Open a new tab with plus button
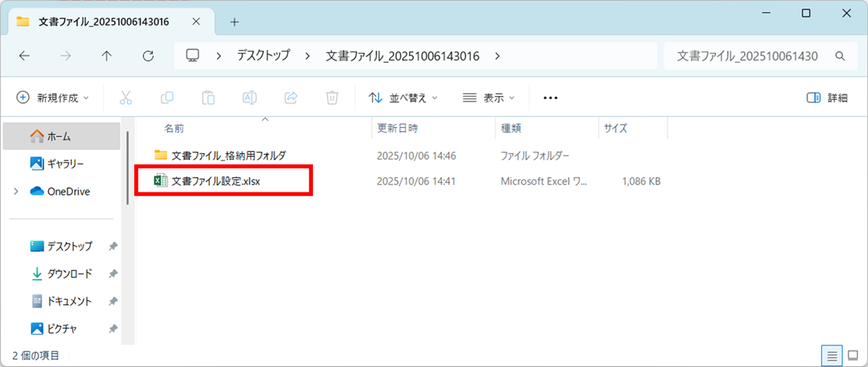 [234, 22]
